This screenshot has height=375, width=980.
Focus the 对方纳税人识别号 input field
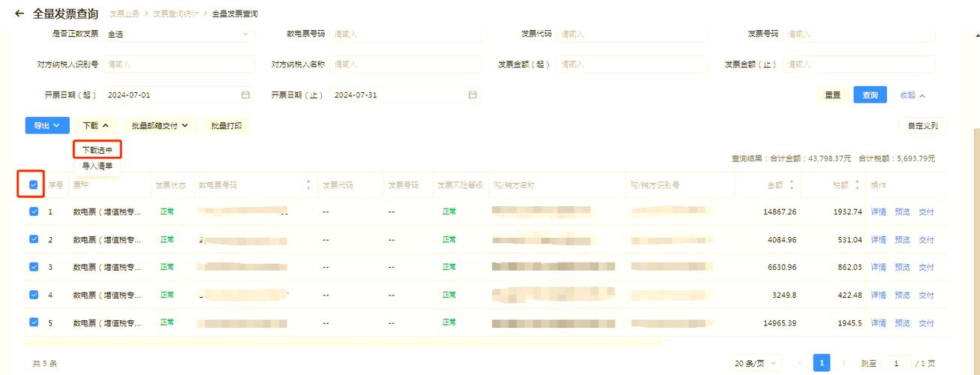[179, 64]
